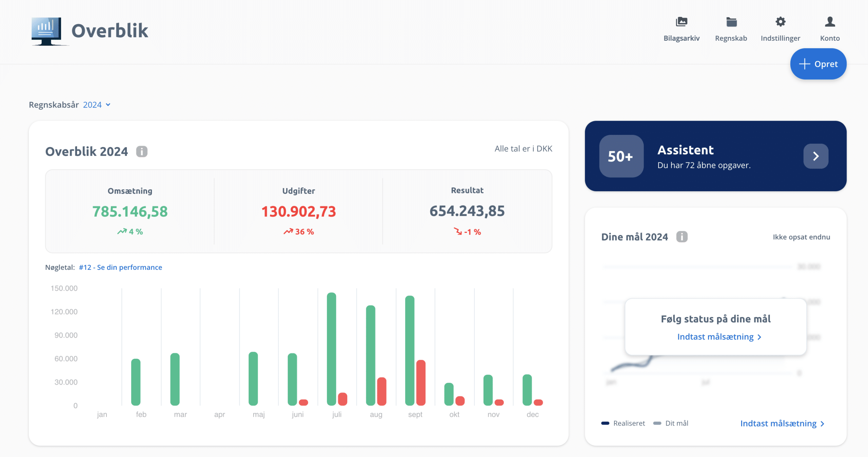Click the Overblik monitor logo
This screenshot has height=457, width=868.
[x=47, y=31]
